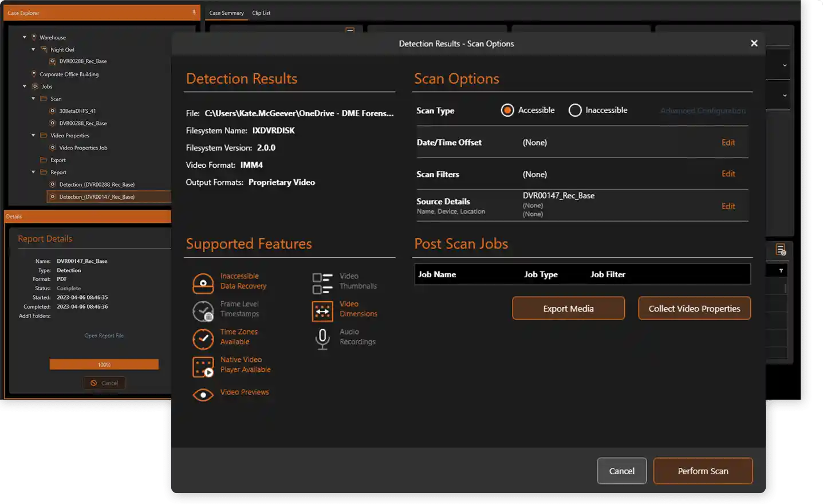Screen dimensions: 823x504
Task: Click the Frame Level Timestamps clock icon
Action: (x=203, y=311)
